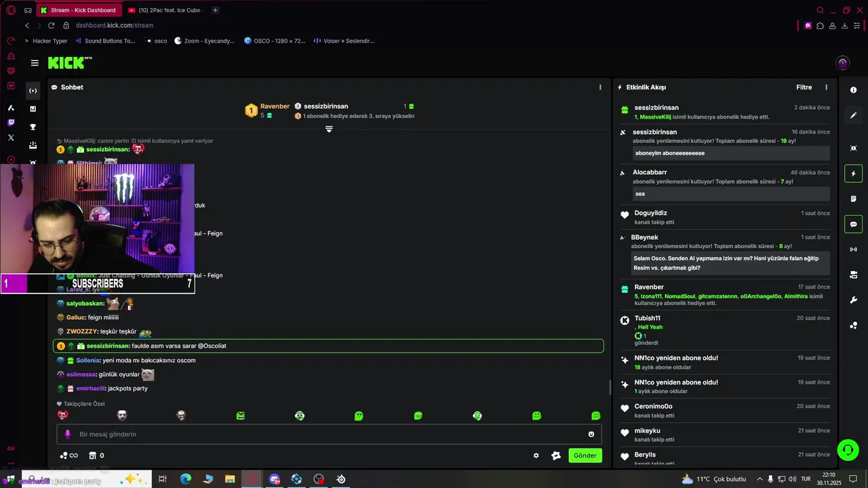
Task: Click the browser search icon top right
Action: click(x=820, y=10)
